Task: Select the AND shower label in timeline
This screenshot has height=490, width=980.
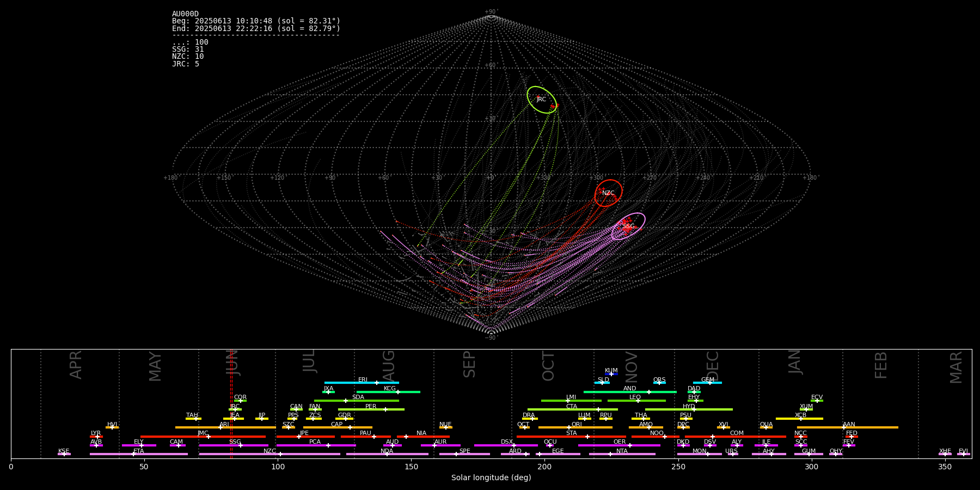Action: tap(630, 389)
